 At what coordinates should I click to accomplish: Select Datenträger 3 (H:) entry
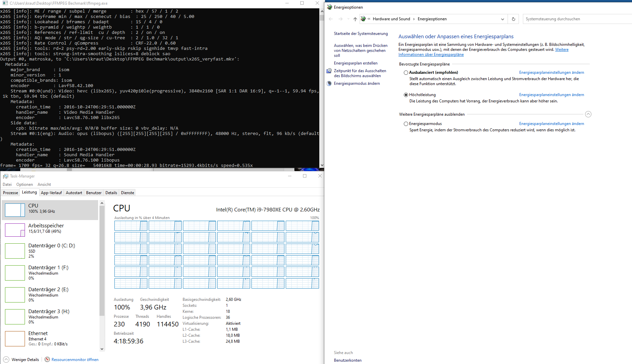click(50, 317)
